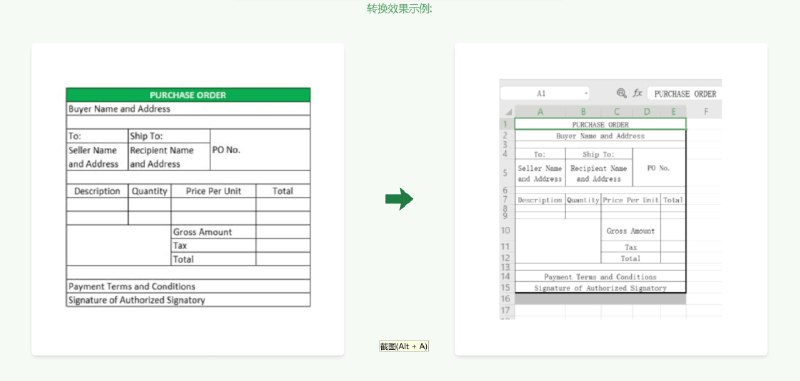
Task: Click the Tax cell in the Excel sheet
Action: coord(631,247)
